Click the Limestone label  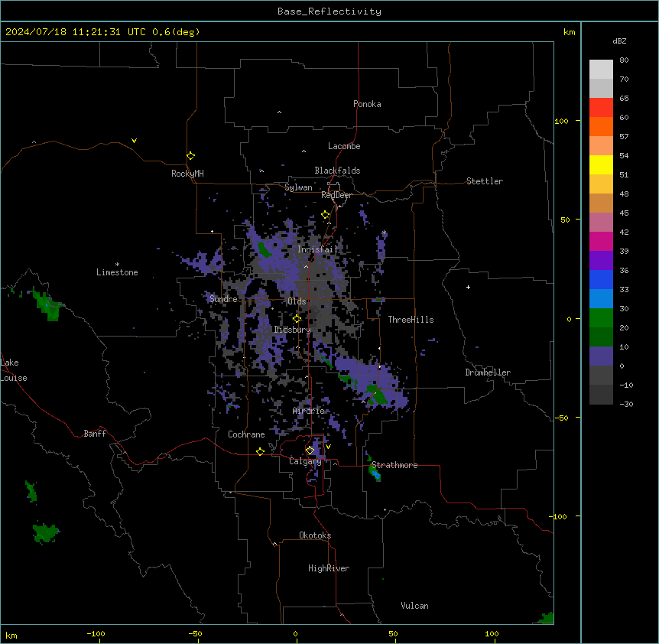[117, 272]
